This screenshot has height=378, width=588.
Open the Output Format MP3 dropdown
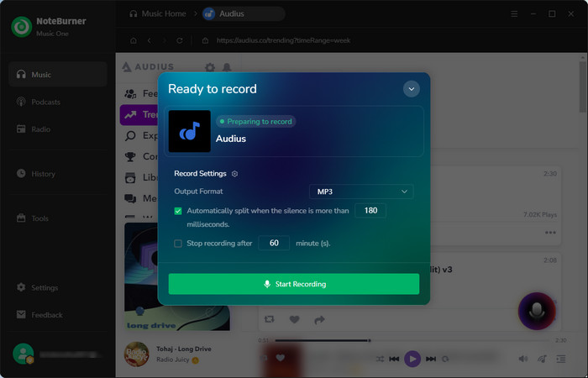click(361, 192)
